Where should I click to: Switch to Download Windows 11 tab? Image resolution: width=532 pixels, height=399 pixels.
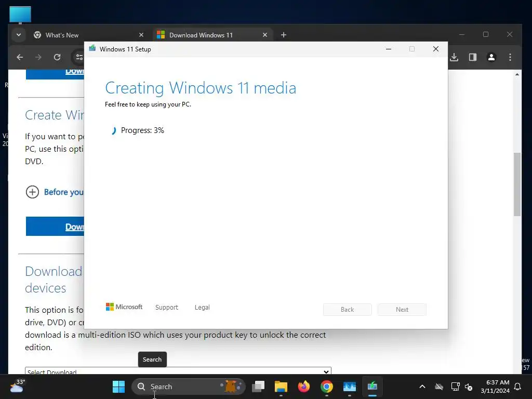tap(213, 35)
